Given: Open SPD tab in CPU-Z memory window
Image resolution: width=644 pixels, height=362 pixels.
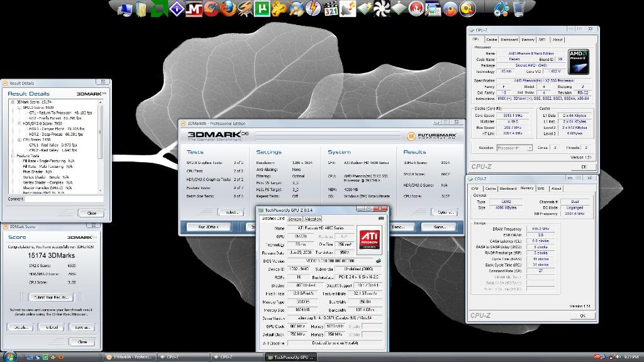Looking at the screenshot, I should 541,189.
